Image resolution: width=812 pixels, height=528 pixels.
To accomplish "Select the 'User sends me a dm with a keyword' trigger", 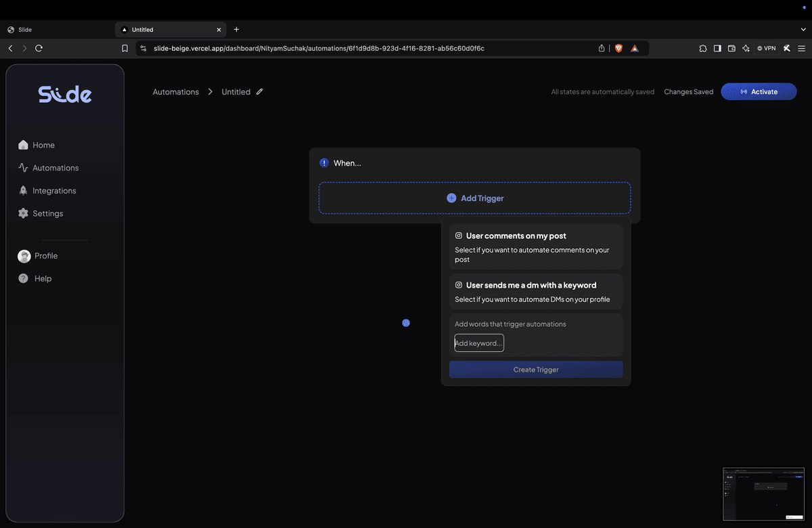I will coord(535,291).
